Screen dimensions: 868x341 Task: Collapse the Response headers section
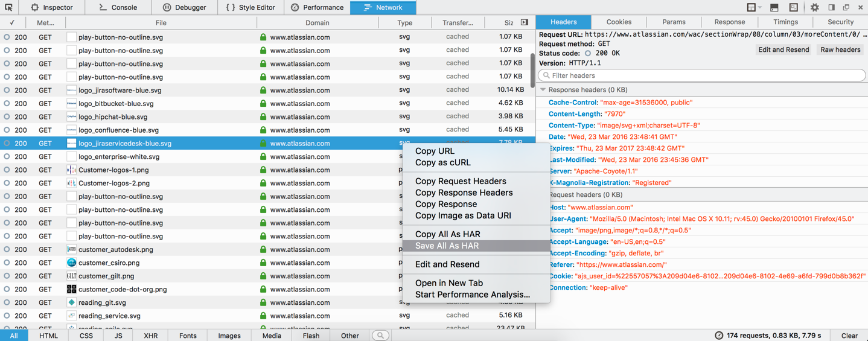click(x=543, y=90)
